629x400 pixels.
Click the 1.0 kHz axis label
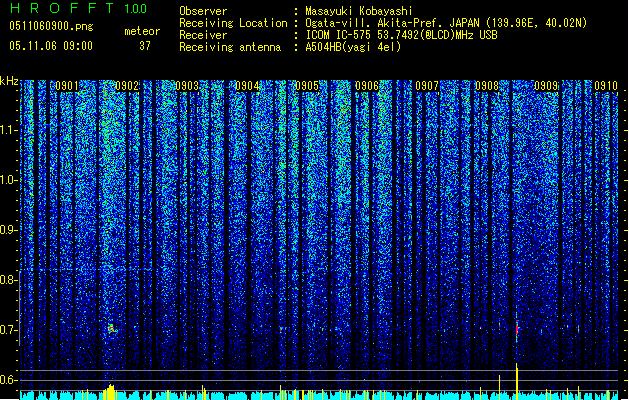pos(8,180)
